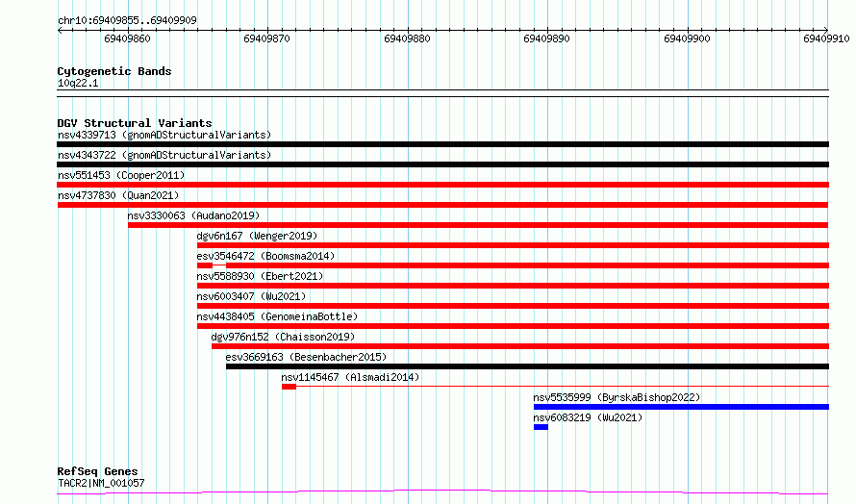Click ruler position 69409900
This screenshot has width=856, height=504.
coord(687,38)
